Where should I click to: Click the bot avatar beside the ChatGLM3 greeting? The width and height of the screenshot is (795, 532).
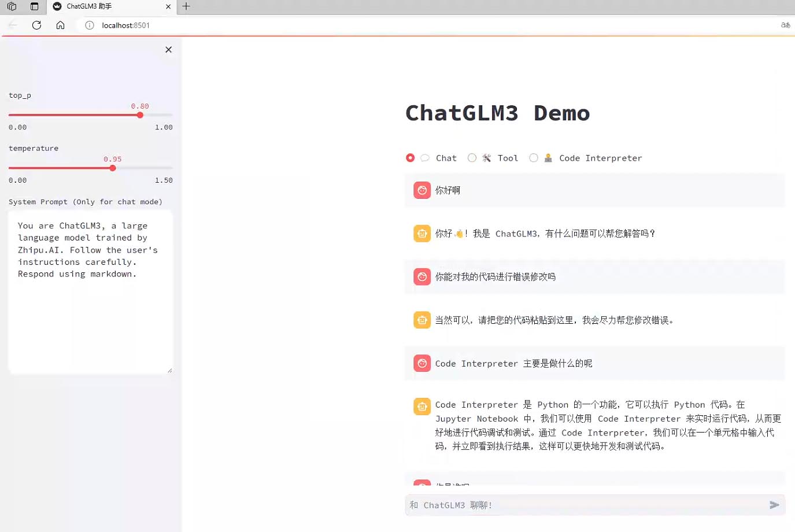(422, 234)
